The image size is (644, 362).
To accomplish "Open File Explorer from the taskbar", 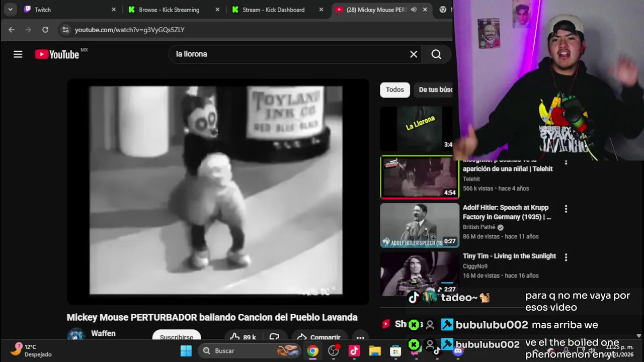I will [375, 351].
